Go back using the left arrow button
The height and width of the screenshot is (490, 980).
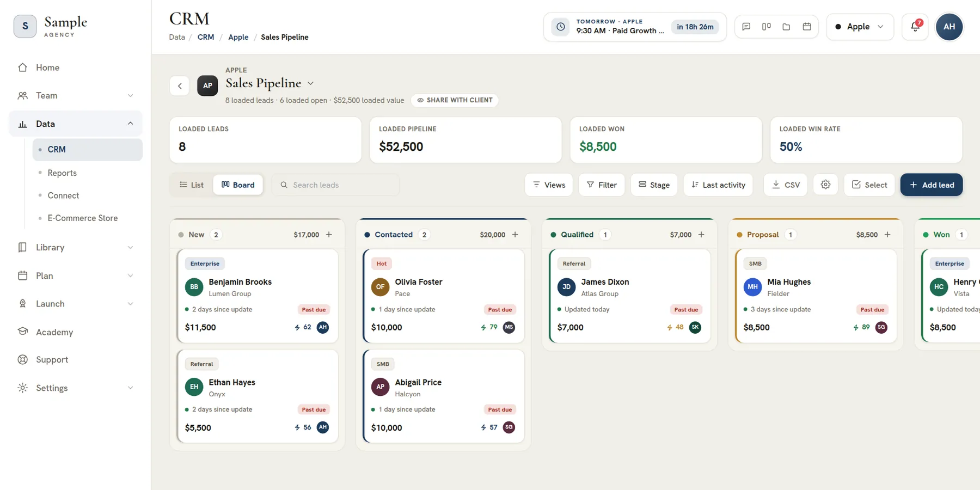click(180, 85)
